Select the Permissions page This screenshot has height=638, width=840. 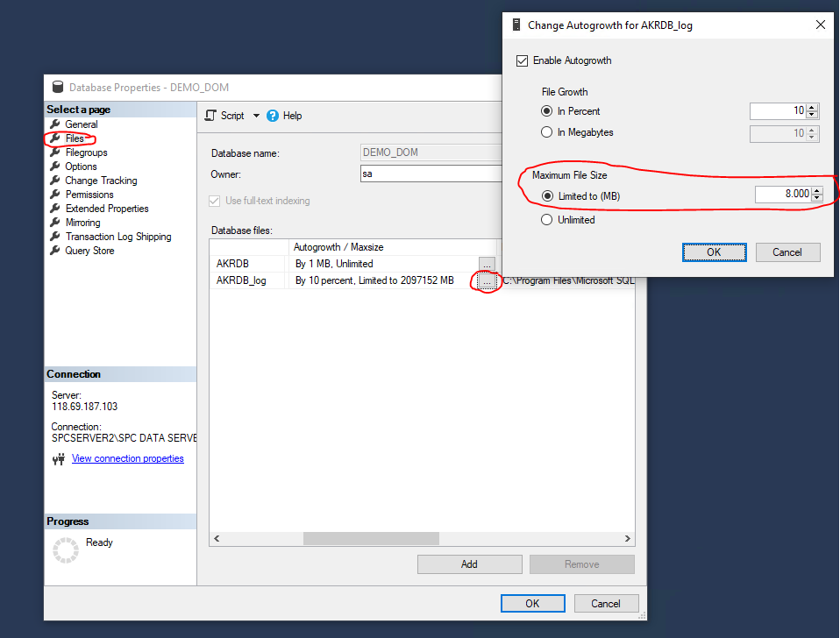pyautogui.click(x=89, y=195)
